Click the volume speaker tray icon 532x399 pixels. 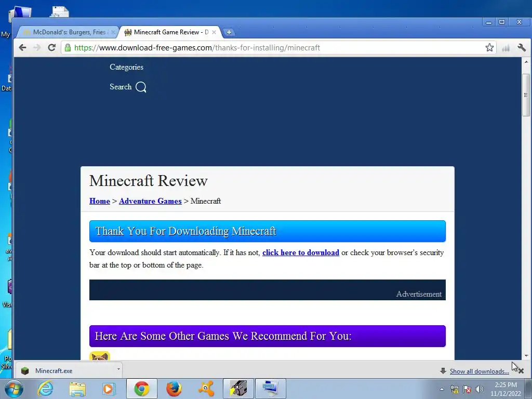pos(480,389)
